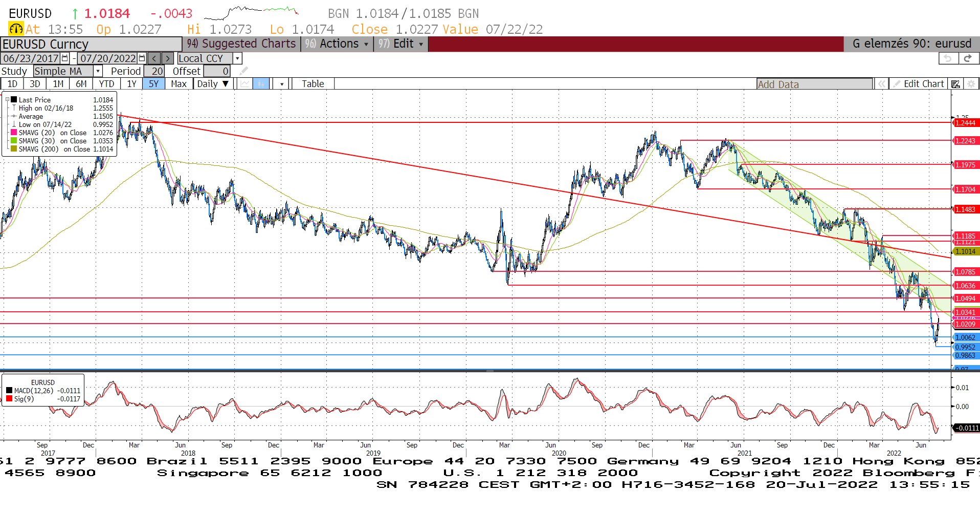Shift the date range forward

(x=167, y=58)
